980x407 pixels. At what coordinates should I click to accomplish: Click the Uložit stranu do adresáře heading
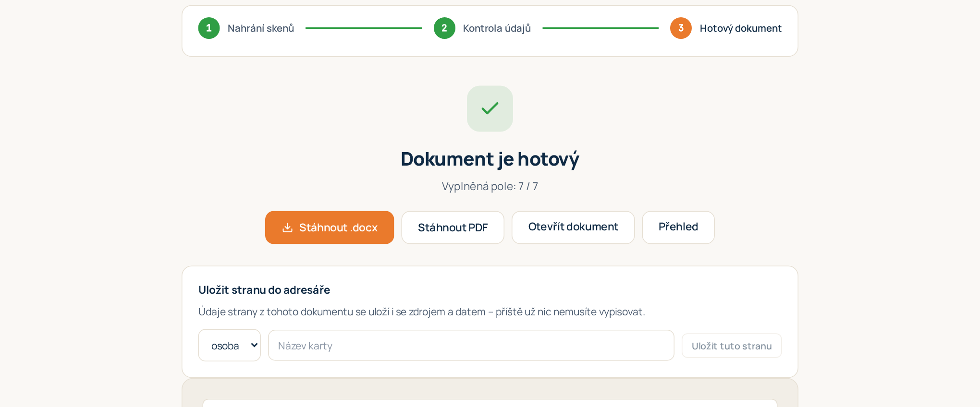[x=264, y=290]
